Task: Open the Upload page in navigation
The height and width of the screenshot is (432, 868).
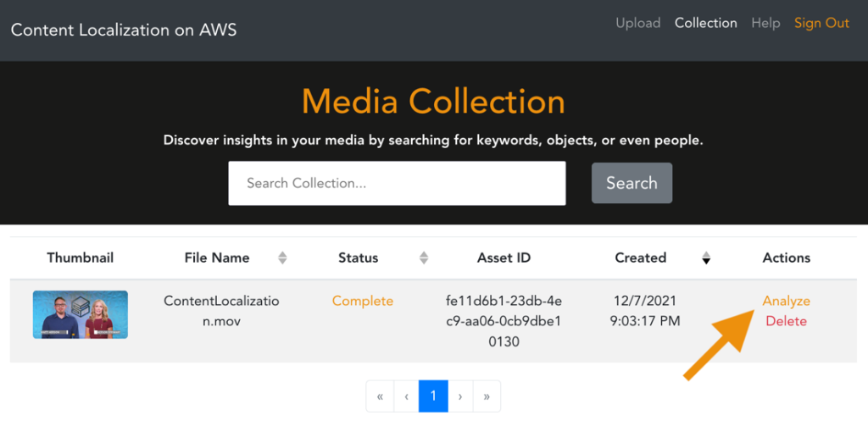Action: coord(637,23)
